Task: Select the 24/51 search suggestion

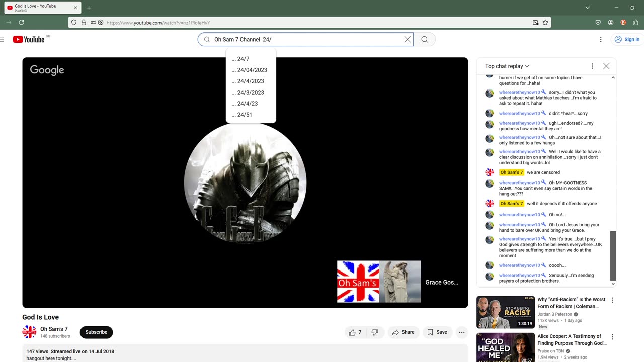Action: pyautogui.click(x=251, y=114)
